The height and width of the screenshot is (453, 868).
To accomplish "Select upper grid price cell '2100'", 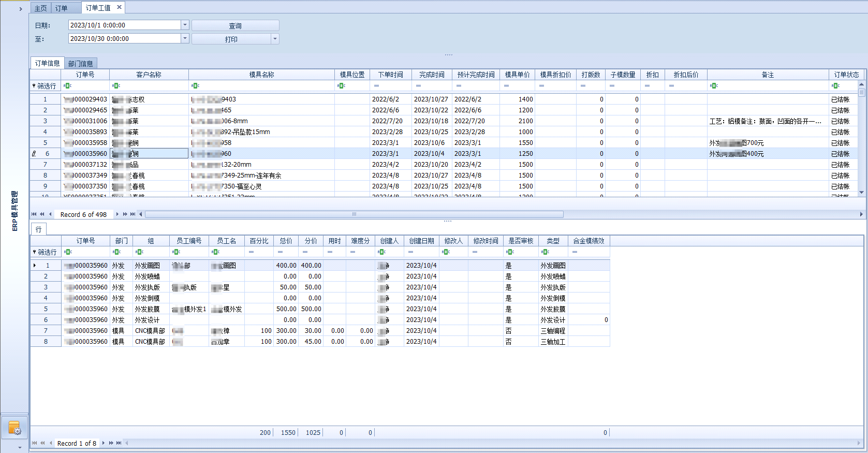I will [518, 121].
